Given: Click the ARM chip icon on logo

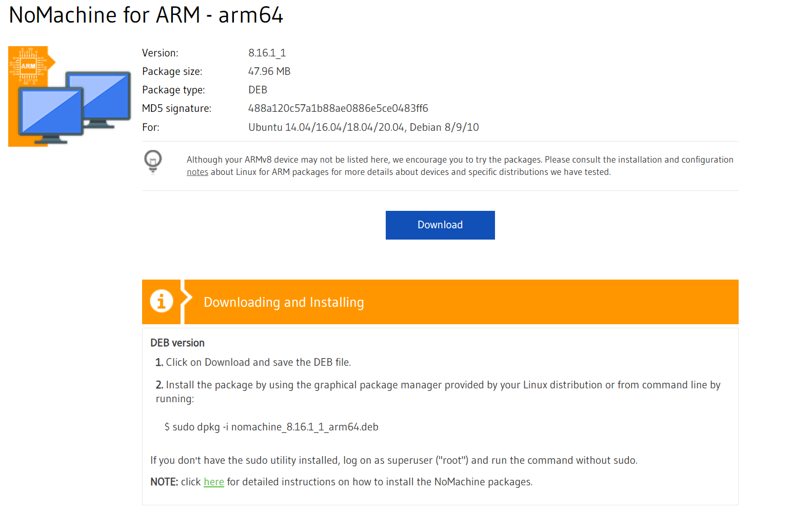Looking at the screenshot, I should click(x=29, y=66).
